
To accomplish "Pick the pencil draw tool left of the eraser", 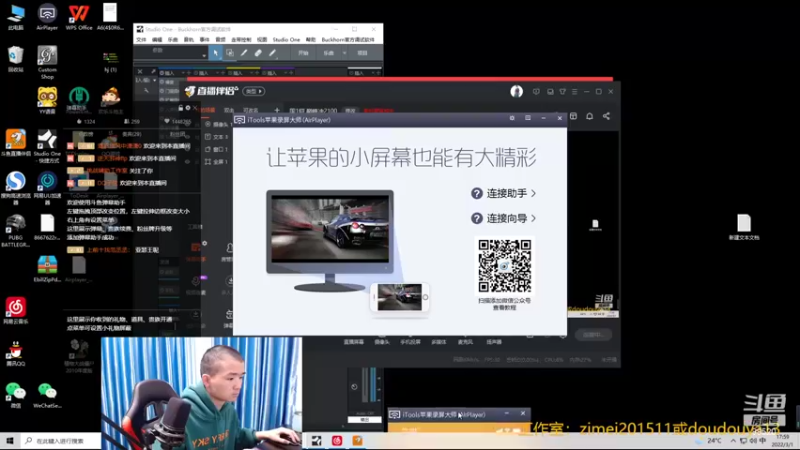I will coord(244,53).
